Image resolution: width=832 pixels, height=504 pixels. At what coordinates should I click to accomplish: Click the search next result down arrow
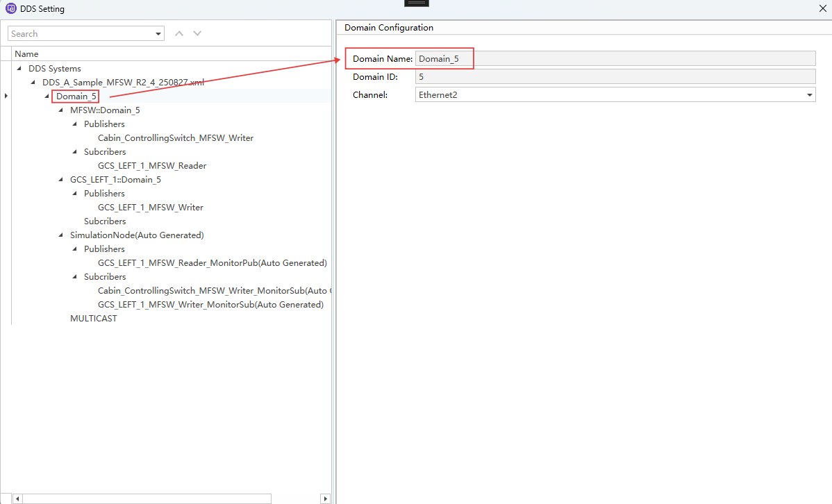(x=197, y=33)
